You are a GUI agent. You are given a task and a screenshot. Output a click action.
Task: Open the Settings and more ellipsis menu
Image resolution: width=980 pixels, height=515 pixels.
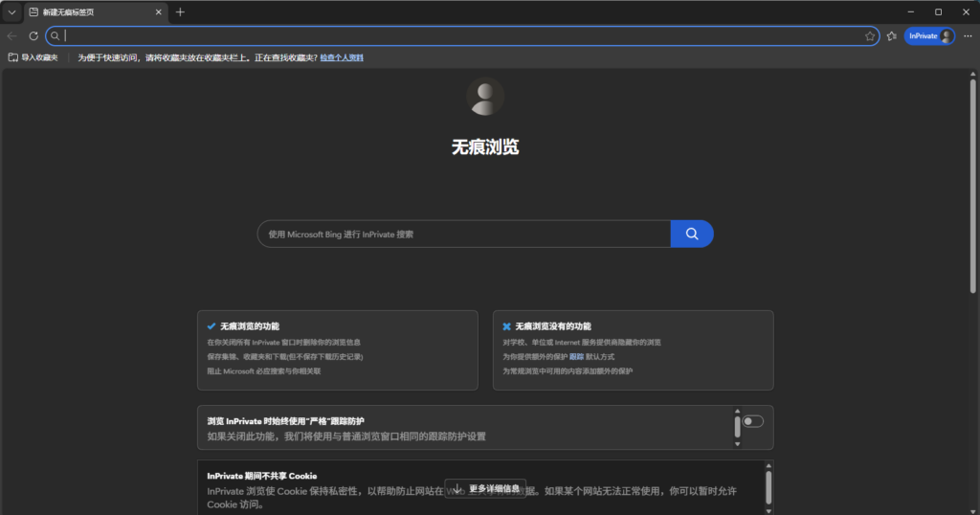(x=968, y=35)
